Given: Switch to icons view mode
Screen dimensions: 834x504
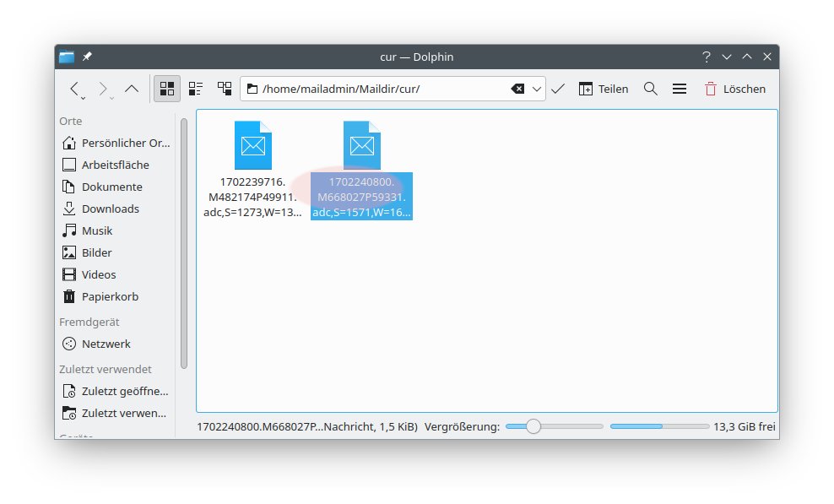Looking at the screenshot, I should pos(167,89).
